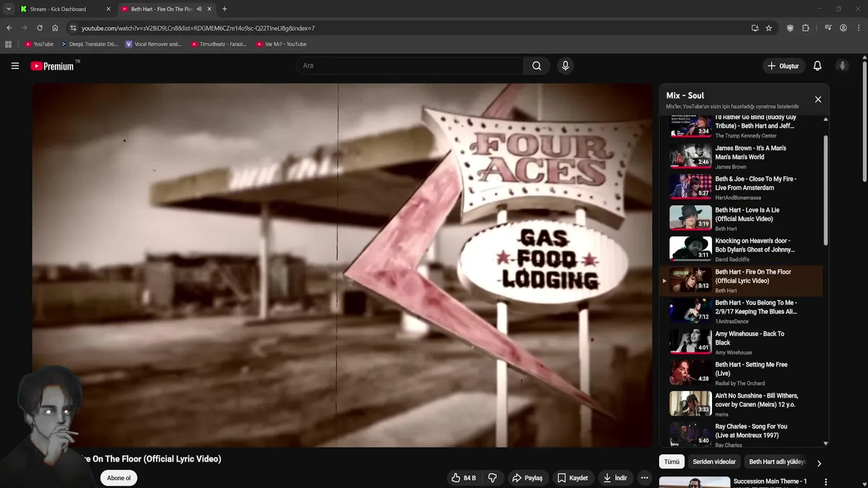Viewport: 868px width, 488px height.
Task: Download video with İndir button
Action: click(614, 478)
